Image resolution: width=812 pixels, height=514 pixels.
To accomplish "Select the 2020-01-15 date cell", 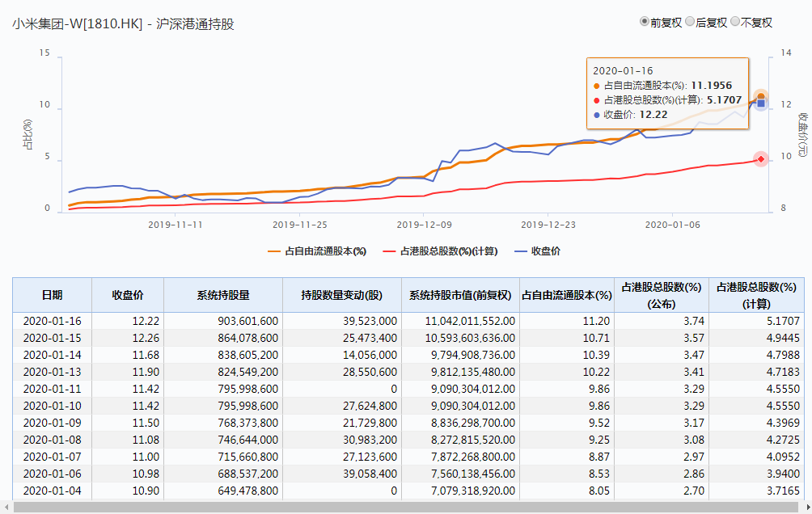I will pos(53,338).
